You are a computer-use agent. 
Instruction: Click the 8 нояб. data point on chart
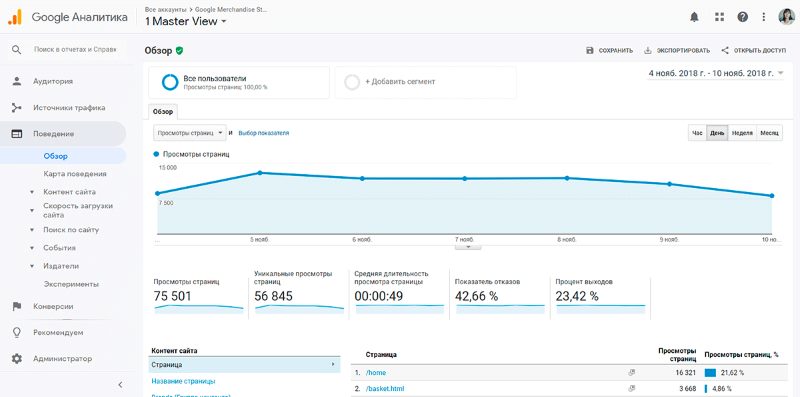[x=567, y=178]
